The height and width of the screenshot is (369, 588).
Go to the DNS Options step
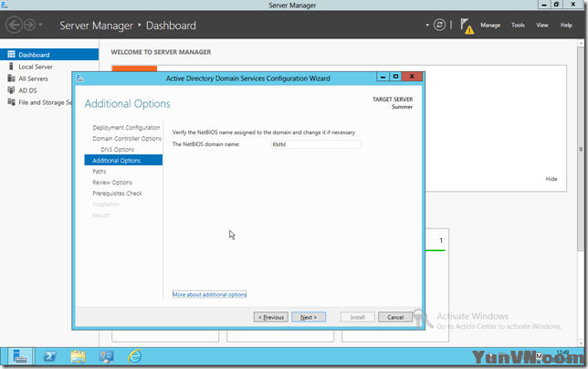point(117,149)
